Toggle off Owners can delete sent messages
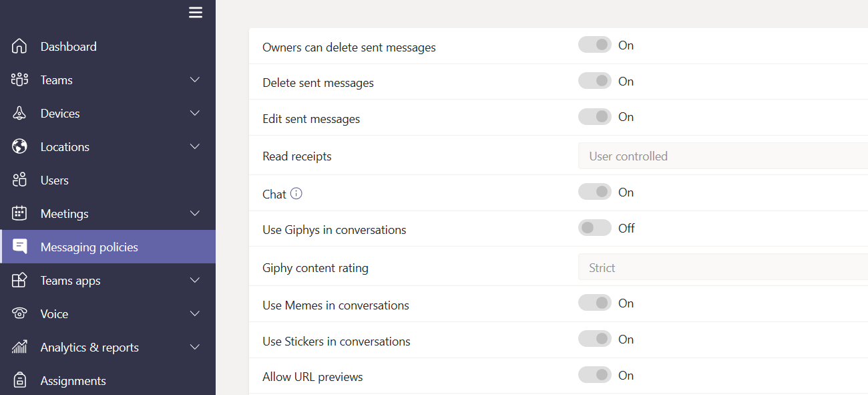The height and width of the screenshot is (395, 868). [x=594, y=44]
